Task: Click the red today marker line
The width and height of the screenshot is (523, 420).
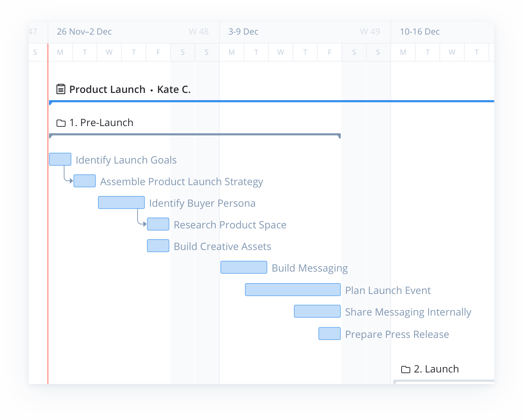Action: pyautogui.click(x=48, y=213)
